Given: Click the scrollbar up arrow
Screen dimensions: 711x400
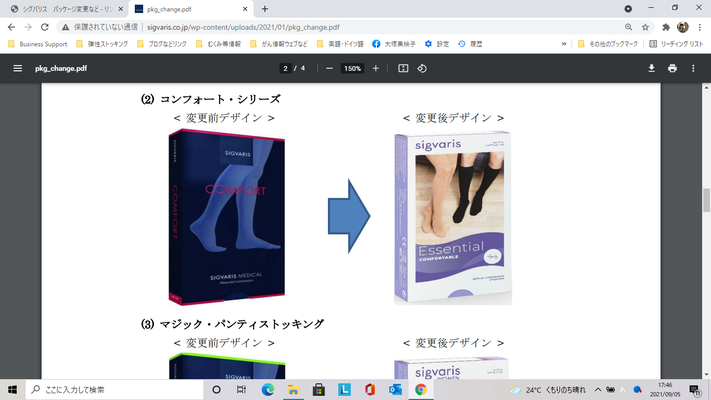Looking at the screenshot, I should click(706, 87).
